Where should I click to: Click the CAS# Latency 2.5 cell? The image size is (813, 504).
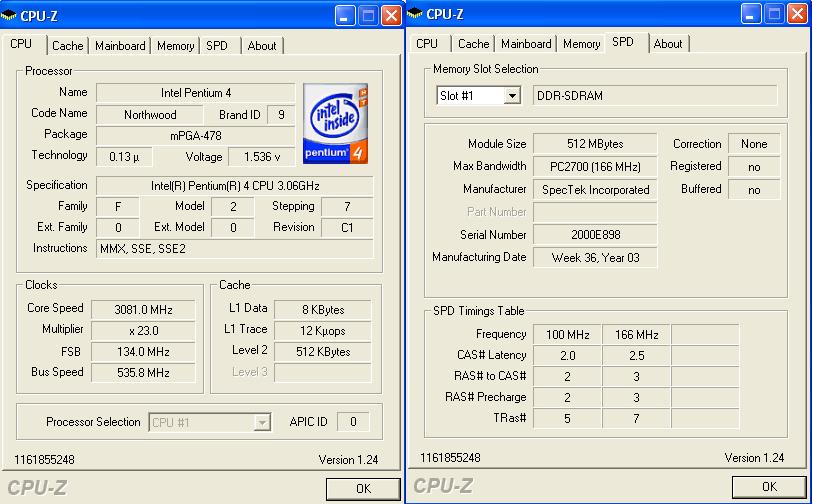pyautogui.click(x=637, y=356)
